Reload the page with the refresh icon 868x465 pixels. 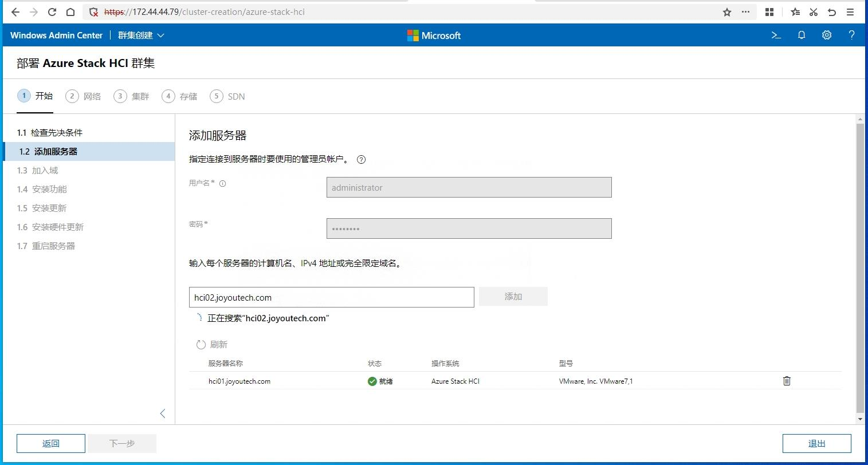pyautogui.click(x=52, y=12)
